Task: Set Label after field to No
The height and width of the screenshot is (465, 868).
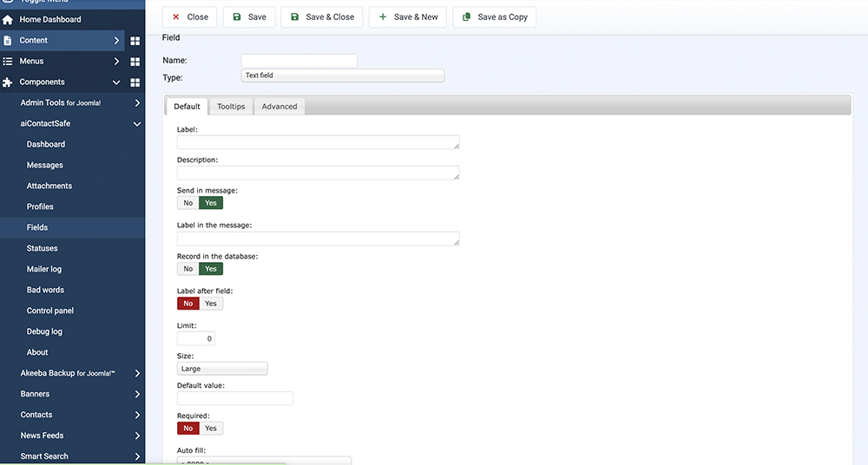Action: pyautogui.click(x=188, y=304)
